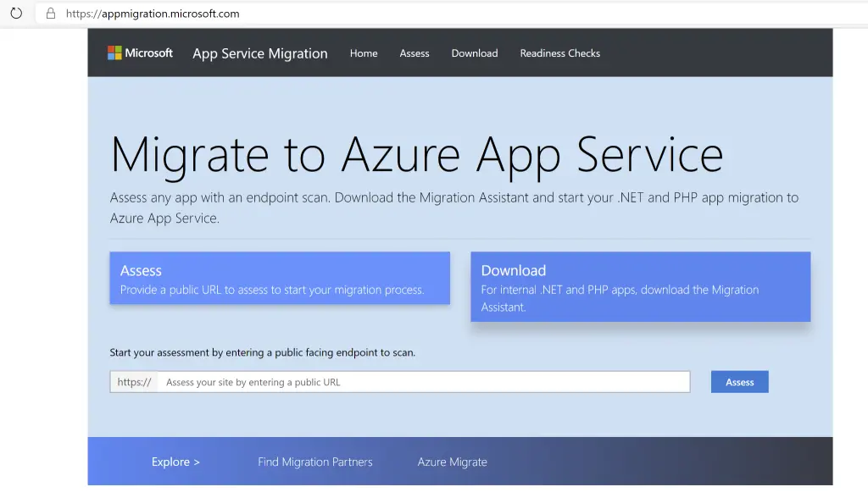868x498 pixels.
Task: Open the Azure Migrate footer link
Action: point(451,462)
